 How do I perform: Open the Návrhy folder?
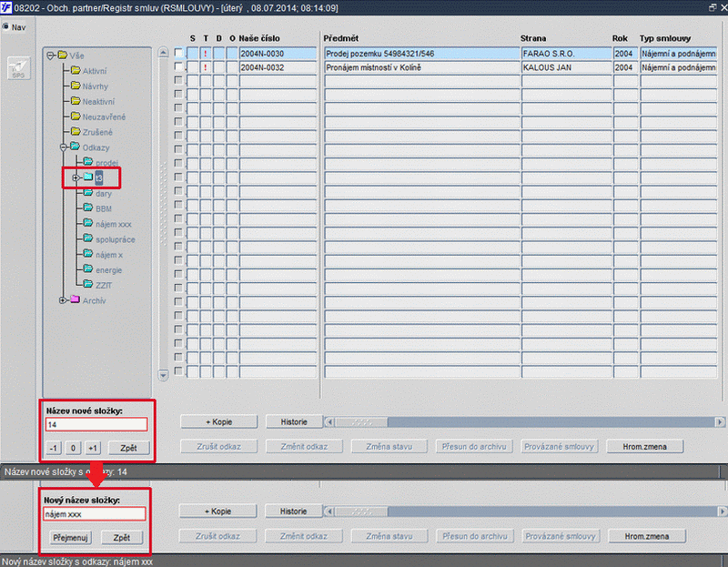[x=89, y=86]
